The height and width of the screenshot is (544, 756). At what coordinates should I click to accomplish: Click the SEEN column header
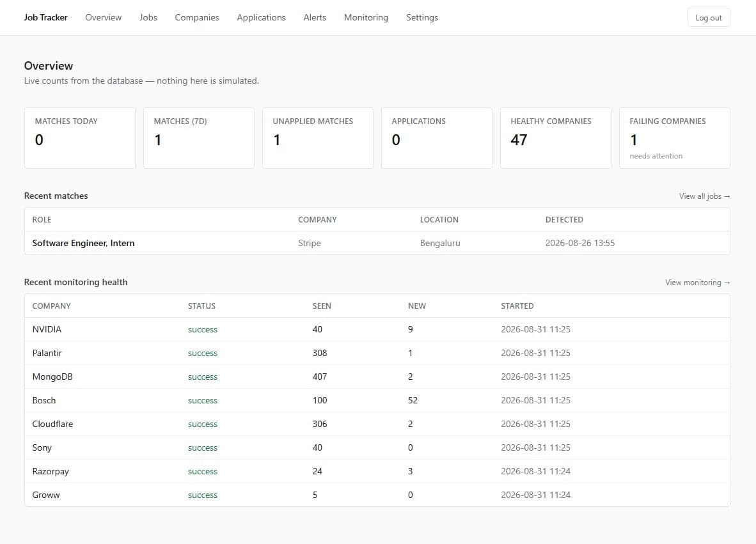(x=322, y=306)
